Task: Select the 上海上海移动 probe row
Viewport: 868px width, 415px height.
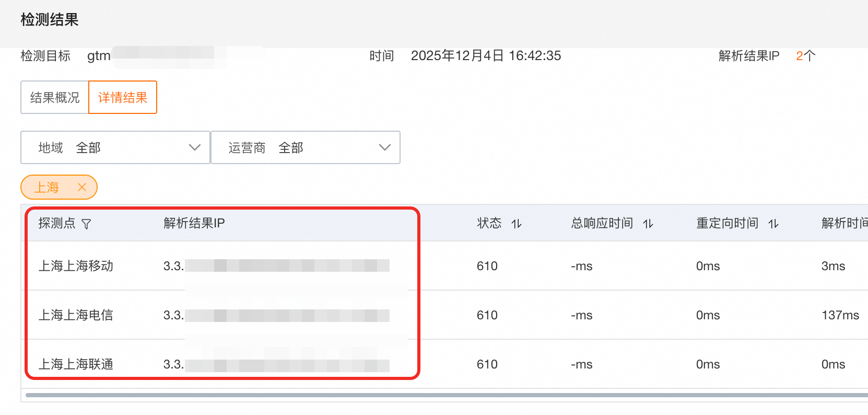Action: [x=76, y=266]
